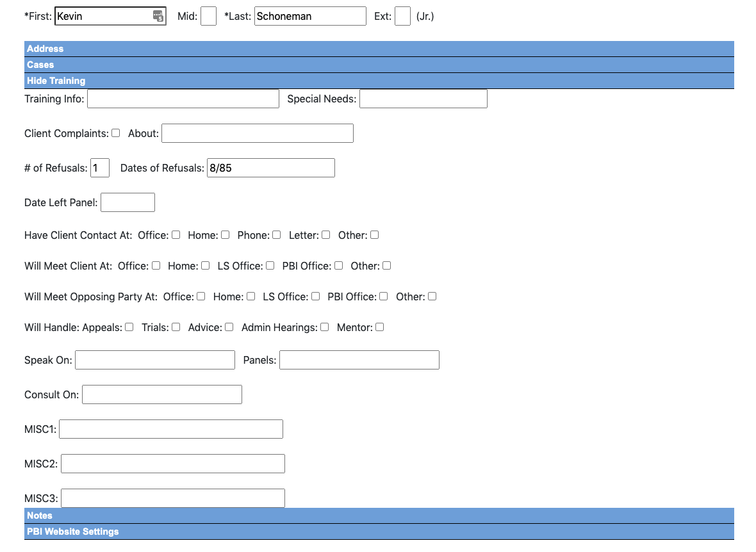Click the Date Left Panel field
Screen dimensions: 756x552
pos(128,202)
